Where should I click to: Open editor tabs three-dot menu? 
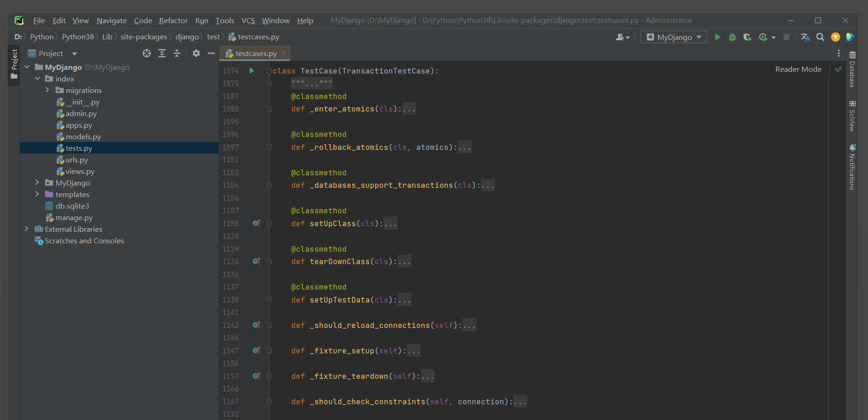tap(839, 53)
